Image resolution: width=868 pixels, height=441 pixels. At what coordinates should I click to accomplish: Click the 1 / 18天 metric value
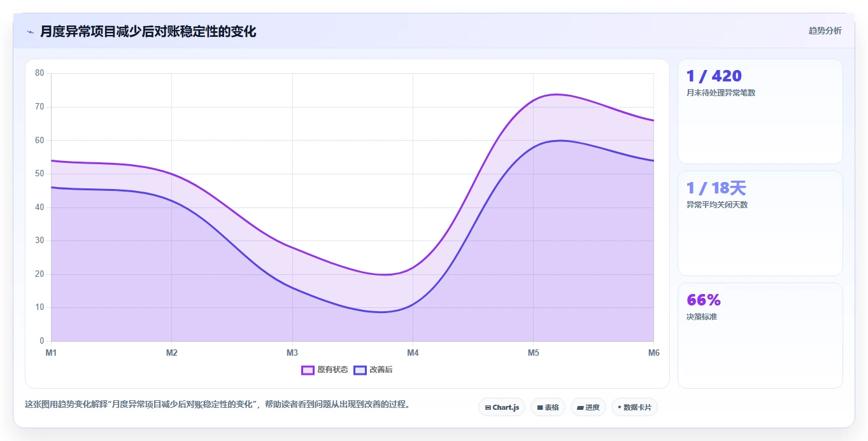[x=716, y=188]
